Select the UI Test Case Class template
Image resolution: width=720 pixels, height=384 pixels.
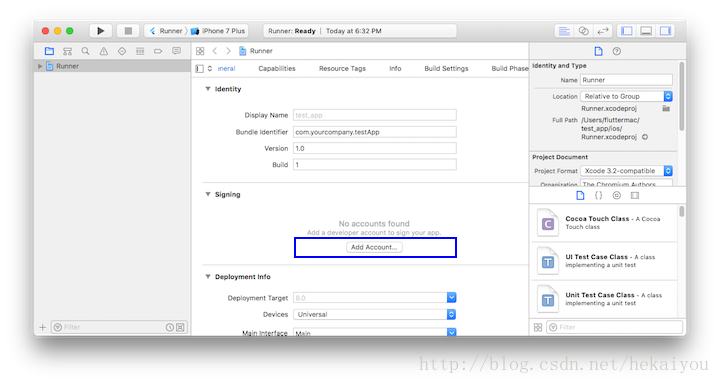click(604, 261)
